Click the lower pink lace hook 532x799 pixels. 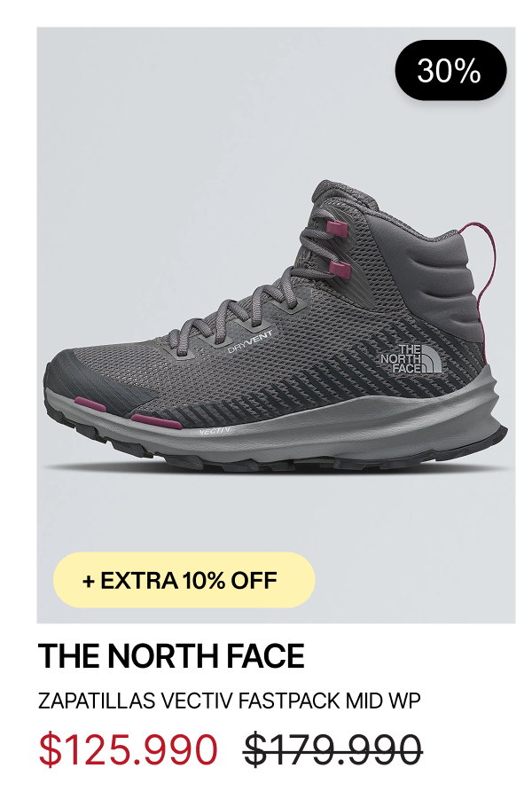pos(339,269)
